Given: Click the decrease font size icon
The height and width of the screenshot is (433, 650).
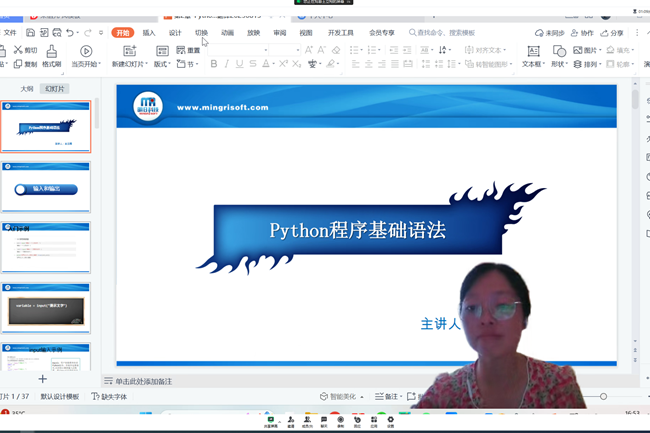Looking at the screenshot, I should click(x=322, y=50).
